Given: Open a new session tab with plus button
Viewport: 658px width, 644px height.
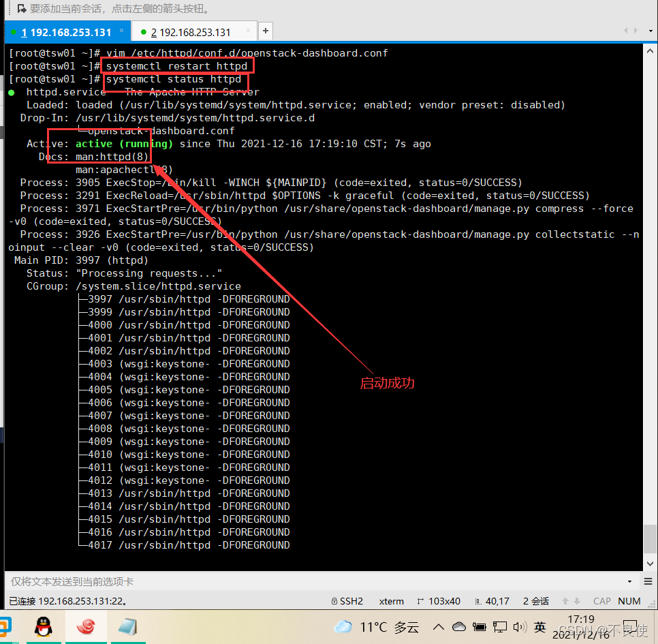Looking at the screenshot, I should coord(266,31).
